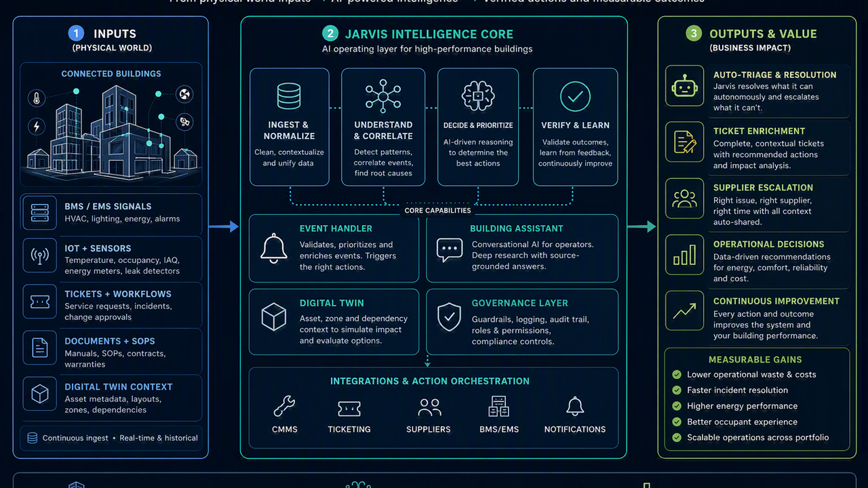Click the thermometer icon near connected buildings

pyautogui.click(x=37, y=98)
